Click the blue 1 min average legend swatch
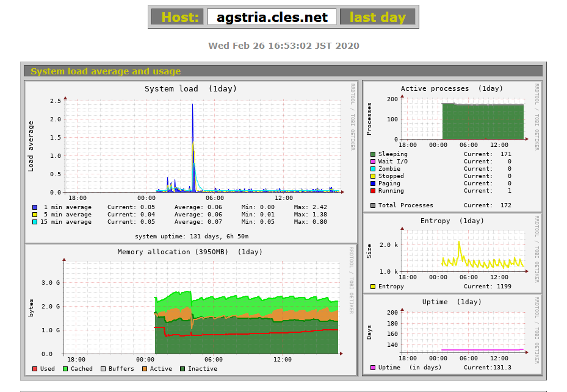The width and height of the screenshot is (567, 392). point(35,207)
